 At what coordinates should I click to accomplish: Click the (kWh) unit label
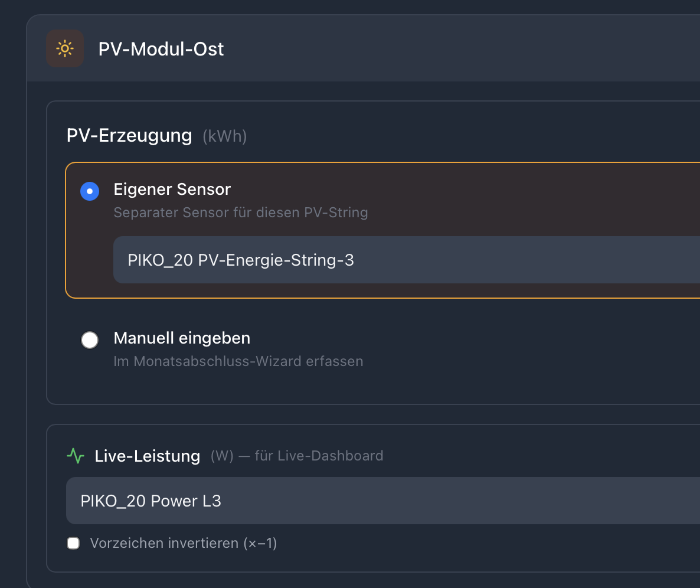224,136
